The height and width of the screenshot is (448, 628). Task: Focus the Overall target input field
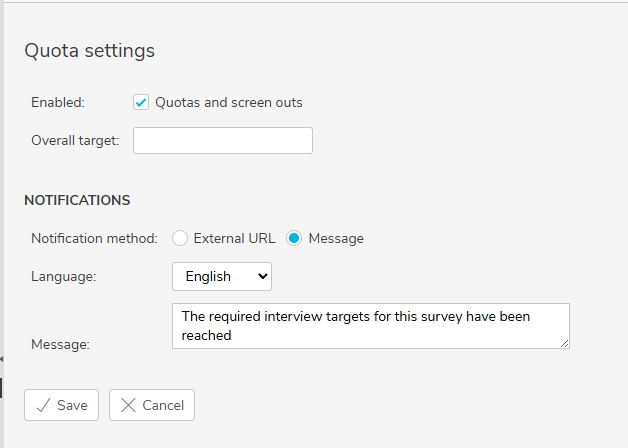[223, 141]
